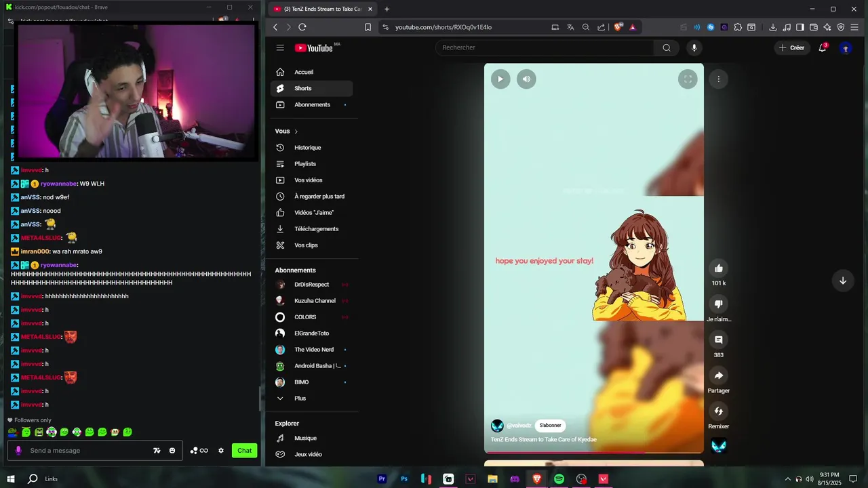The image size is (868, 488).
Task: Open Brave Rewards triangle icon
Action: 633,27
